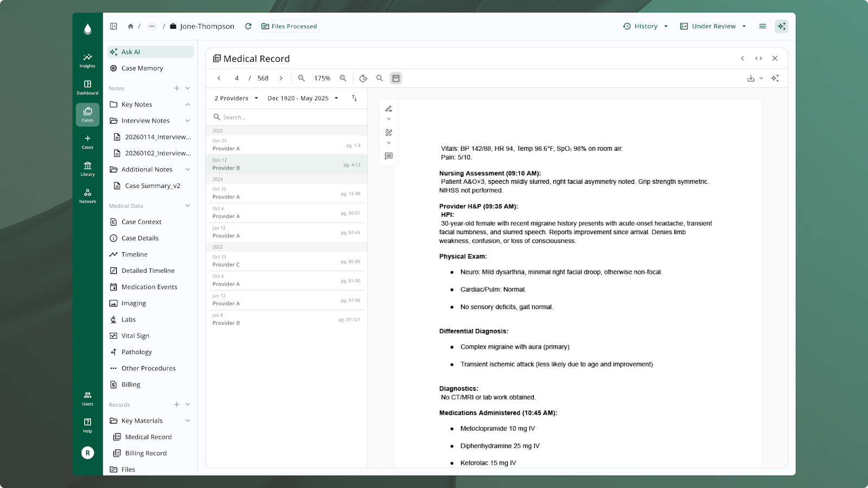The height and width of the screenshot is (488, 868).
Task: Open the 2 Providers filter
Action: click(x=236, y=98)
